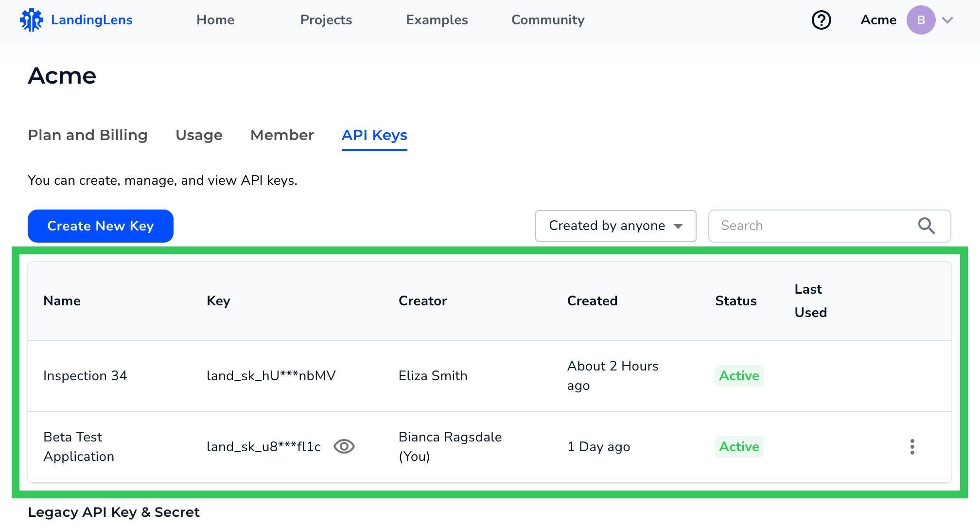The height and width of the screenshot is (528, 980).
Task: Switch to the Usage tab
Action: click(x=199, y=135)
